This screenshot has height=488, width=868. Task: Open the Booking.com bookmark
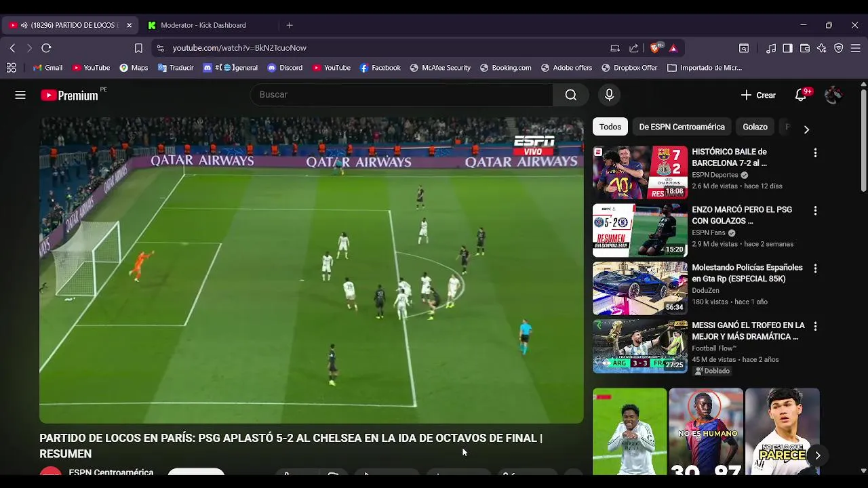[505, 68]
